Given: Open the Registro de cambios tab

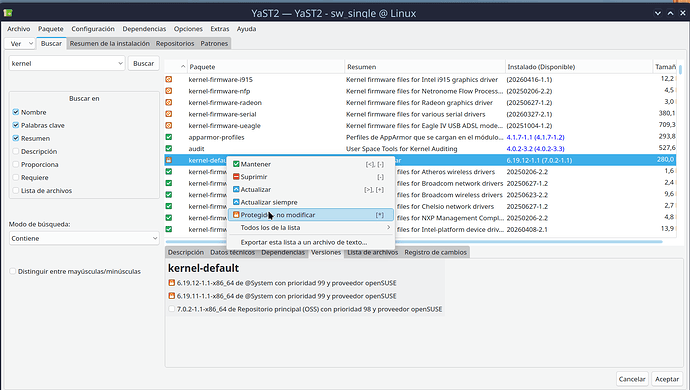Looking at the screenshot, I should (x=435, y=252).
